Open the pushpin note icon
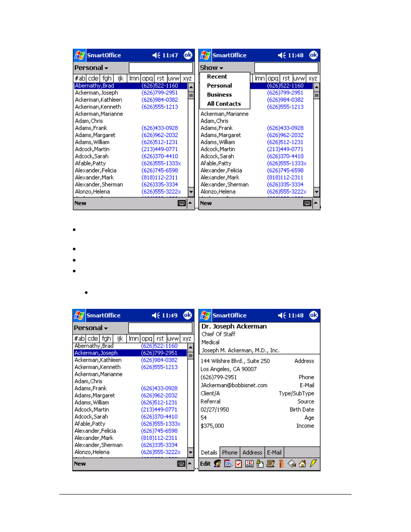The width and height of the screenshot is (411, 532). point(260,464)
